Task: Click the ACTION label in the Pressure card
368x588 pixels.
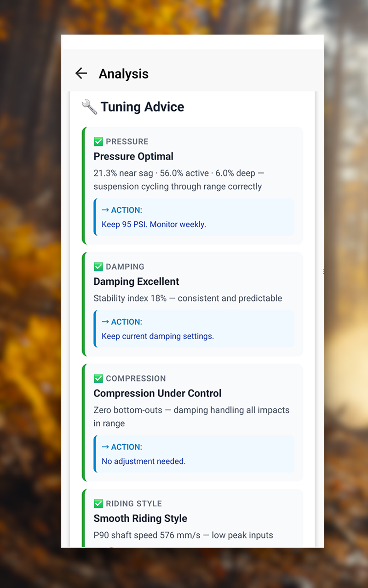Action: click(122, 210)
